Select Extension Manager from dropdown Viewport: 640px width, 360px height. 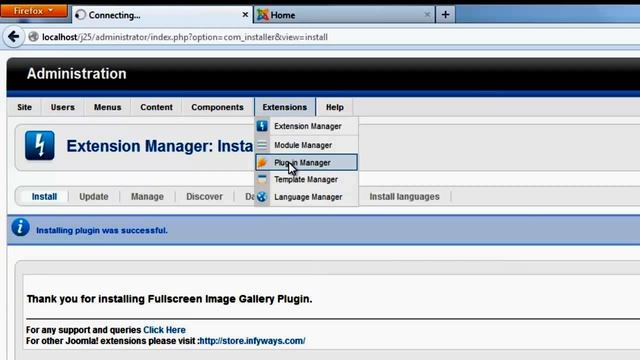coord(307,126)
